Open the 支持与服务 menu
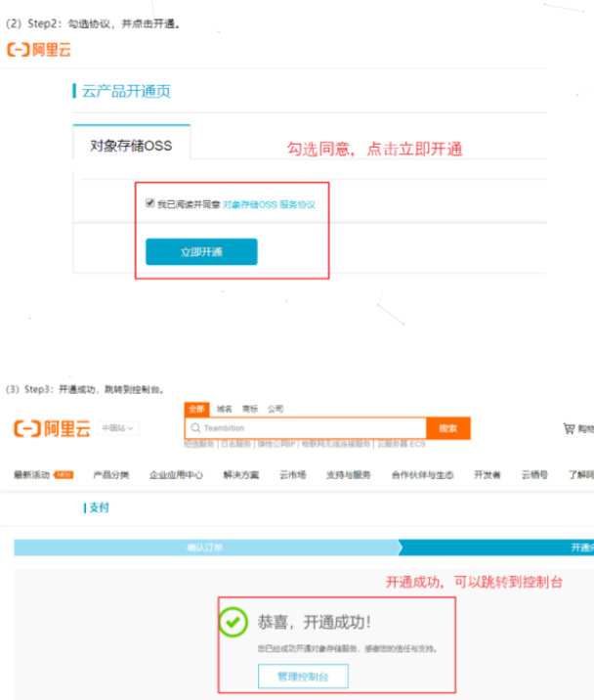Image resolution: width=594 pixels, height=700 pixels. click(349, 475)
